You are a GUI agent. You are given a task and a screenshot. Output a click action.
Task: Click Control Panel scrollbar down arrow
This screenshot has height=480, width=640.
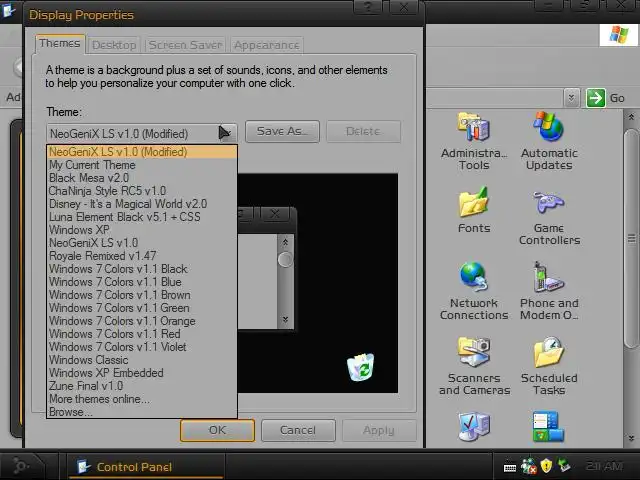pos(631,438)
